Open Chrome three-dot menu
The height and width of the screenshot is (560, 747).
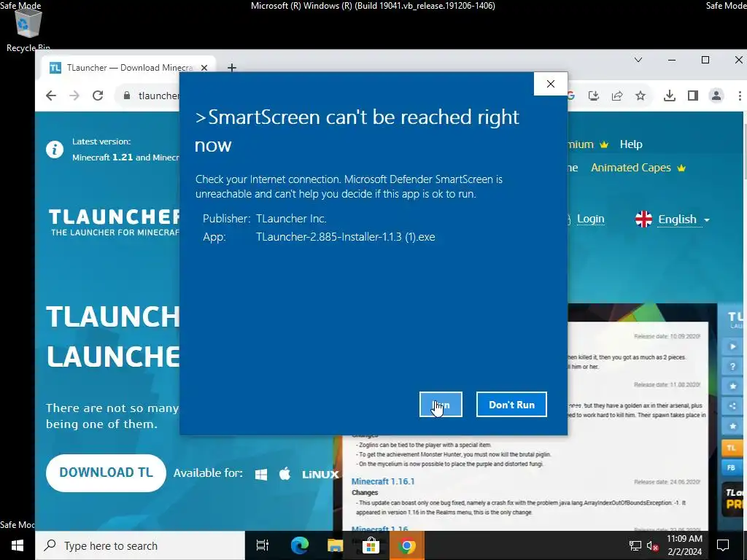740,96
